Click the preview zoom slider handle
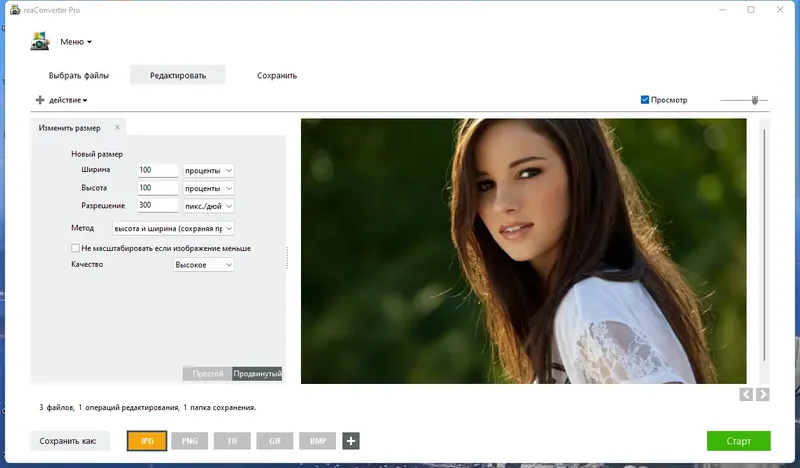 point(755,101)
